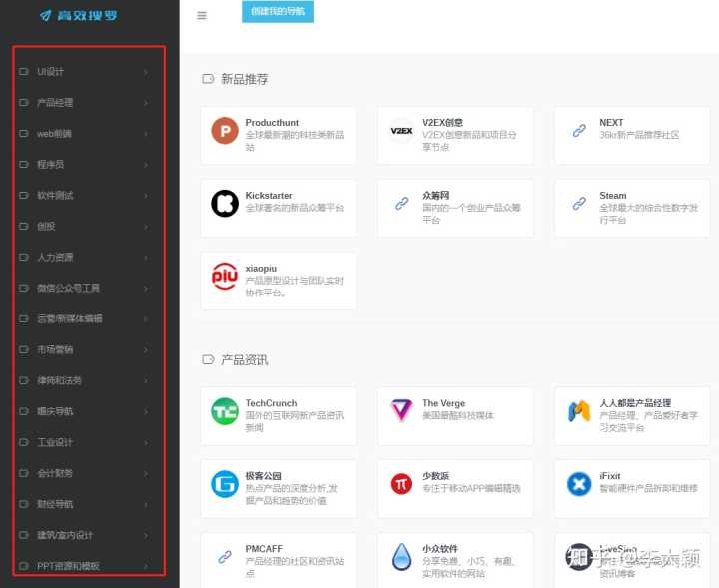The width and height of the screenshot is (719, 588).
Task: Click the Steam card's link icon
Action: pos(579,203)
